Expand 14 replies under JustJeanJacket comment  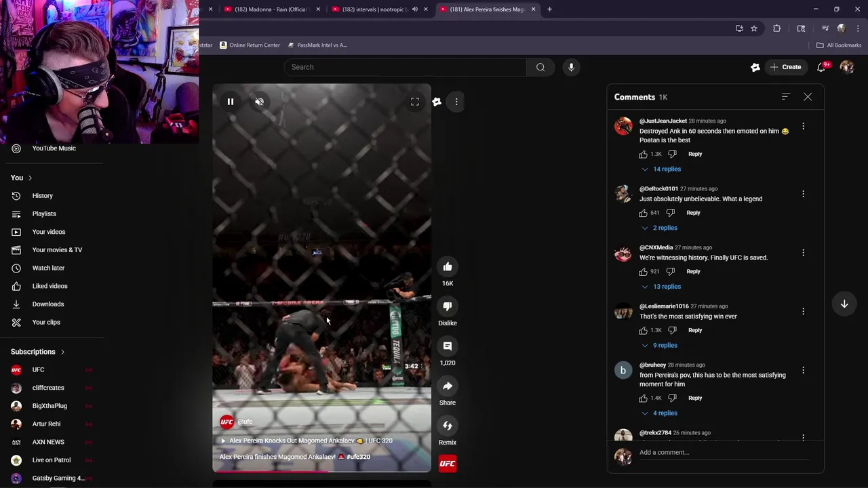click(661, 169)
